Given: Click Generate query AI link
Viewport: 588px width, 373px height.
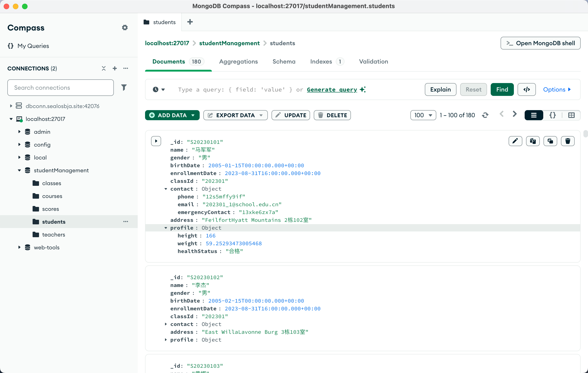Looking at the screenshot, I should 332,90.
